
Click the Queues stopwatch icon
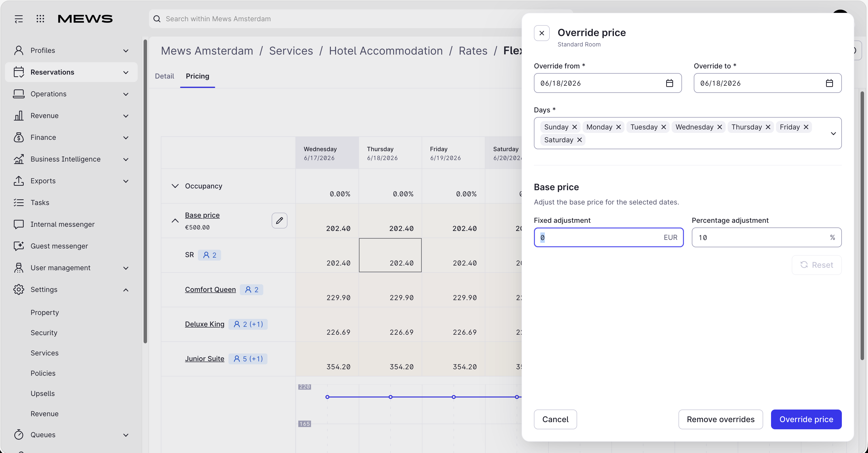click(19, 434)
